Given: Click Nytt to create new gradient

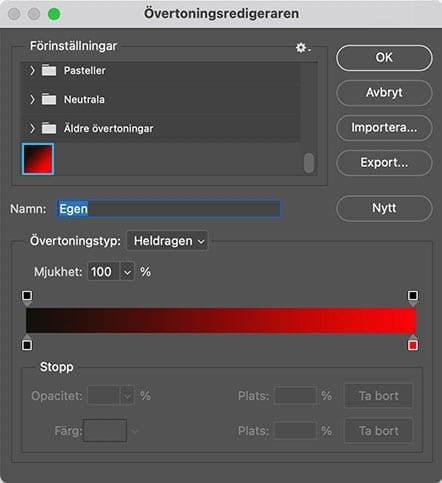Looking at the screenshot, I should click(x=384, y=208).
